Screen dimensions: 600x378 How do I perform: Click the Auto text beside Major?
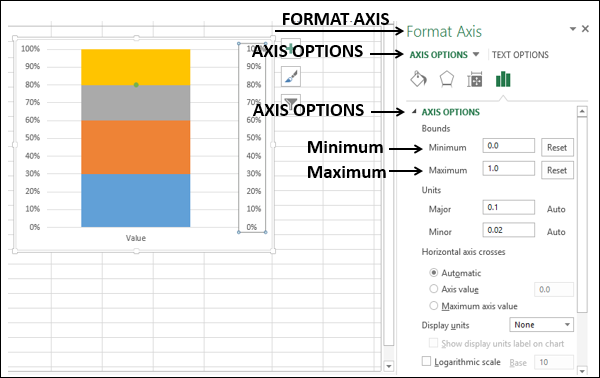point(556,209)
